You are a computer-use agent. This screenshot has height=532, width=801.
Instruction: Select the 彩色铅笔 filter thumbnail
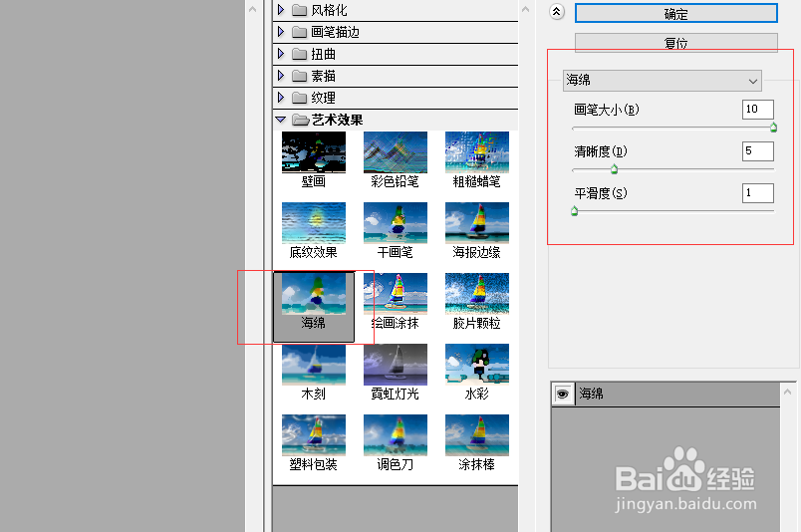pyautogui.click(x=396, y=152)
